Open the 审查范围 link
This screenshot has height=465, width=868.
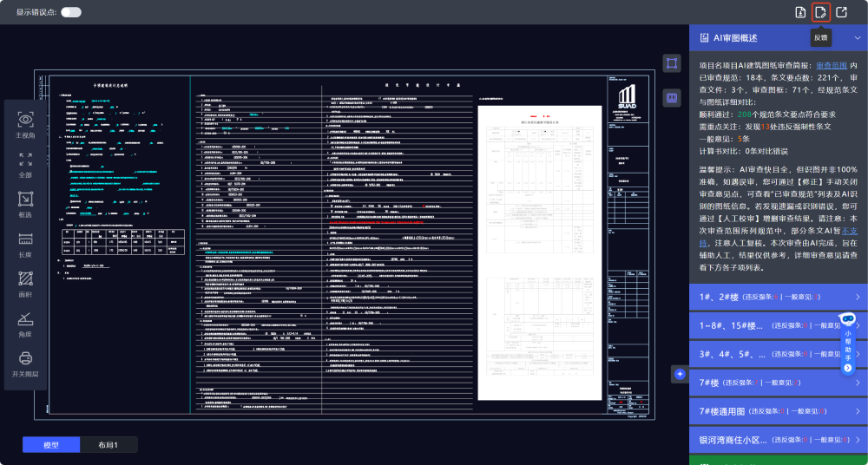[831, 65]
